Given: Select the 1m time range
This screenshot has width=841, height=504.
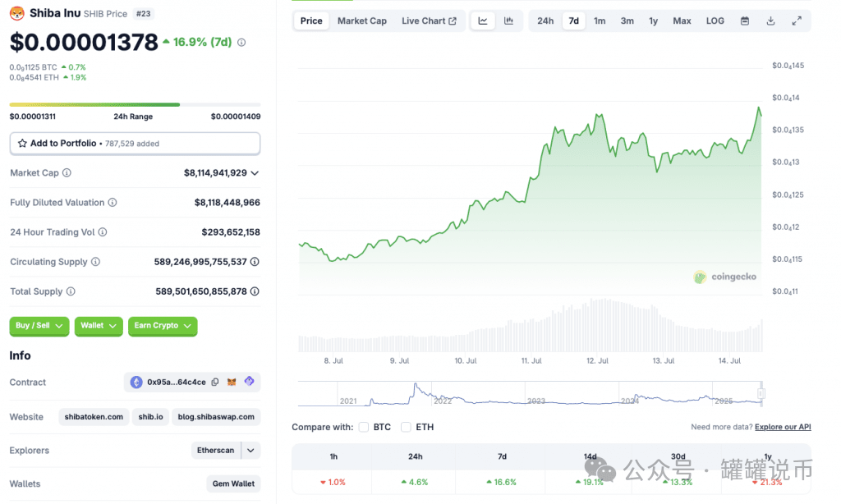Looking at the screenshot, I should (600, 21).
